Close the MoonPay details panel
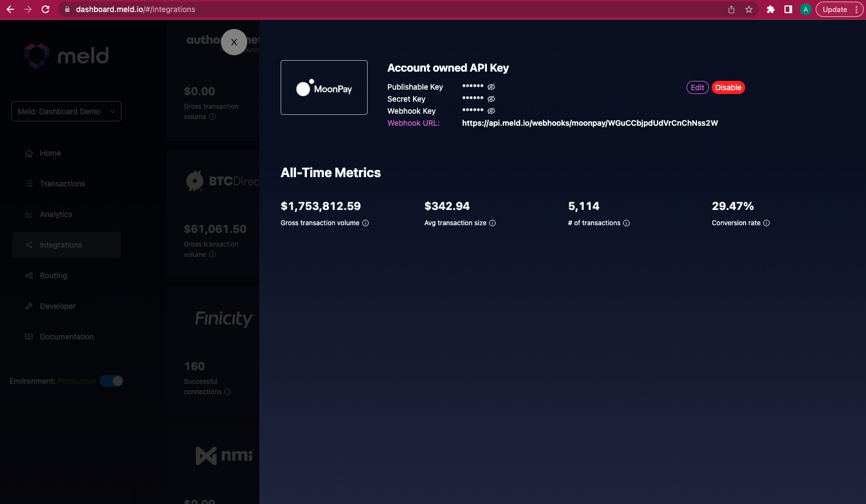Viewport: 866px width, 504px height. pyautogui.click(x=234, y=42)
